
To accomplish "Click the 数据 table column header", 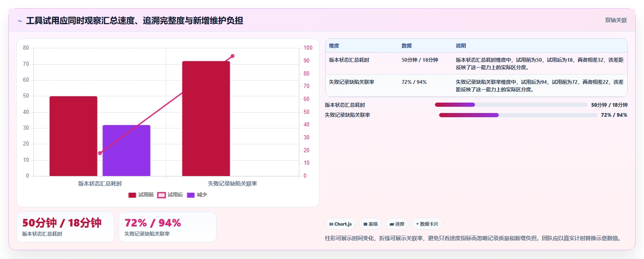I will (407, 46).
